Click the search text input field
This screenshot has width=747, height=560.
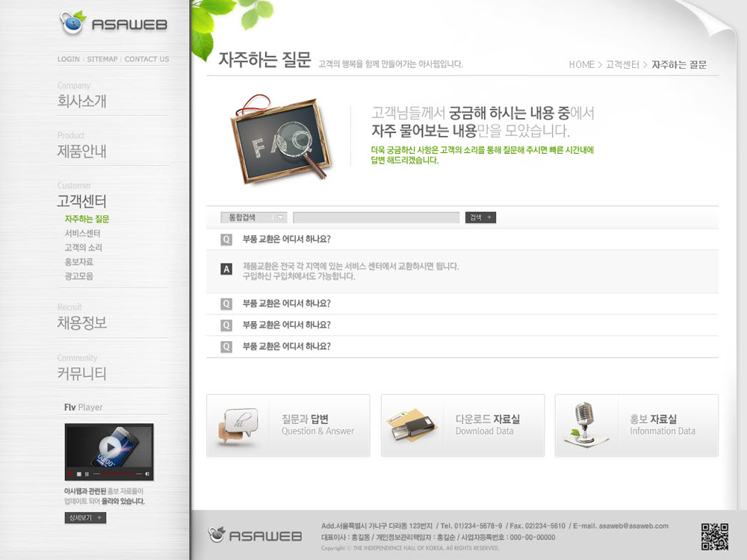[x=376, y=217]
